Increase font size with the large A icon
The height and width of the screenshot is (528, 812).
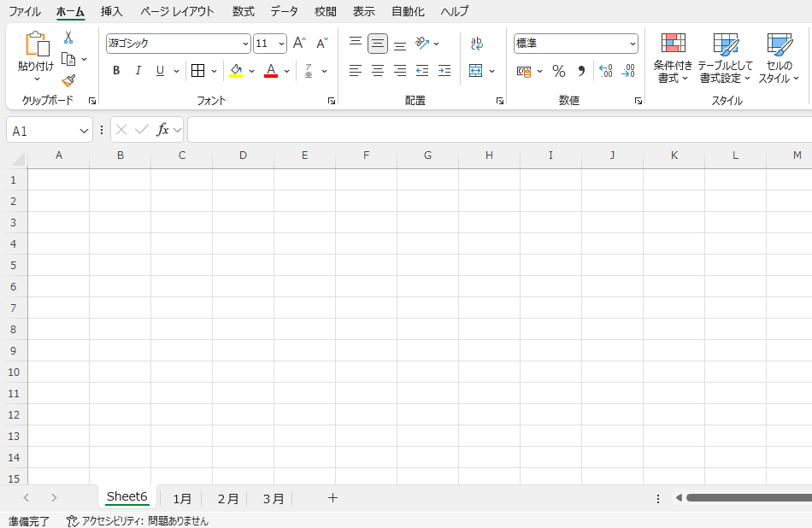(299, 43)
